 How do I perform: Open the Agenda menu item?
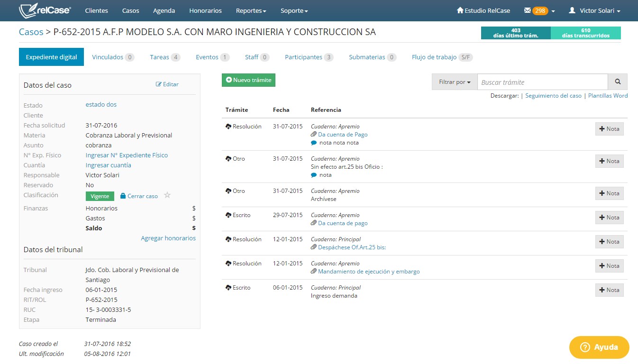click(x=164, y=10)
